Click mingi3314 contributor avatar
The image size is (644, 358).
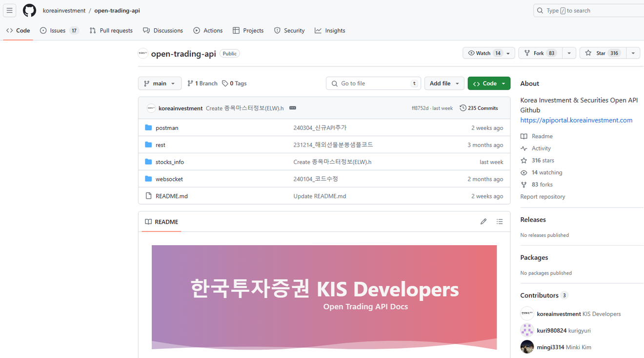click(527, 347)
